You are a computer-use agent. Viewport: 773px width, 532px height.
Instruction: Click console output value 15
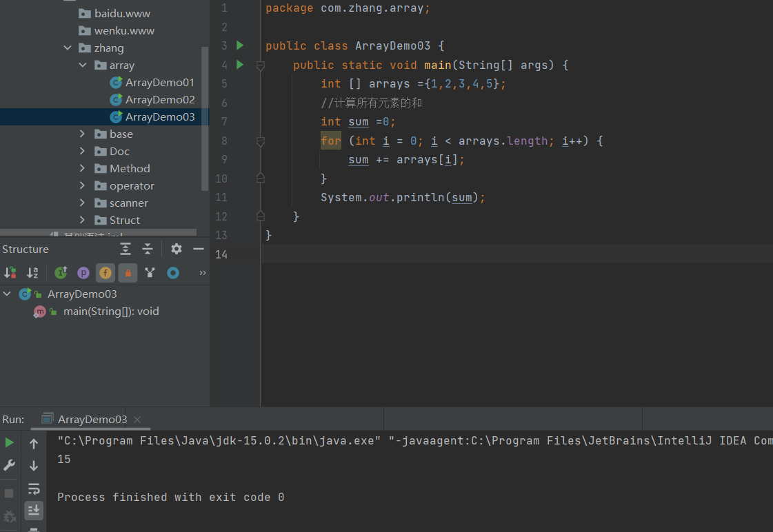63,459
